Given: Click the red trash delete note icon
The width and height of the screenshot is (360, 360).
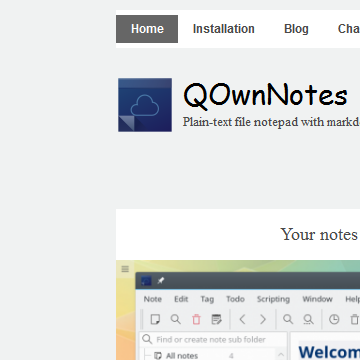Looking at the screenshot, I should (196, 319).
